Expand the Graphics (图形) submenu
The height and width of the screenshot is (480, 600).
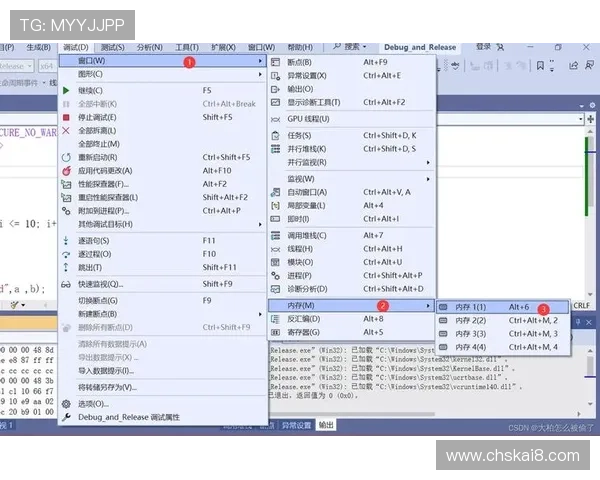pos(260,74)
